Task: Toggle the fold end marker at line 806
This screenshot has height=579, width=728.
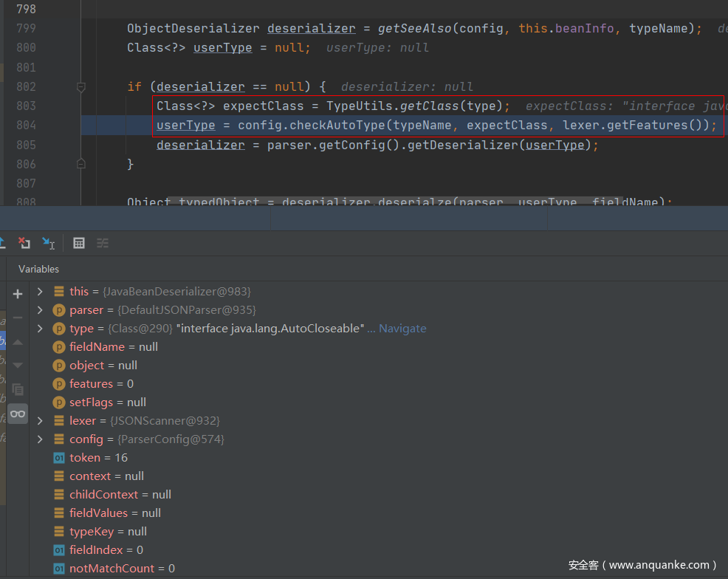Action: (x=81, y=164)
